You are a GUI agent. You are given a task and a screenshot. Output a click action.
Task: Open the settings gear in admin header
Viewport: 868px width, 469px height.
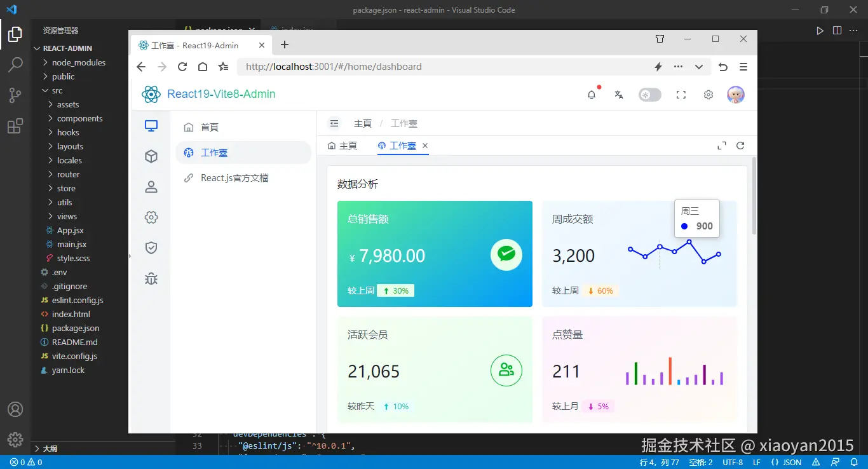tap(709, 95)
